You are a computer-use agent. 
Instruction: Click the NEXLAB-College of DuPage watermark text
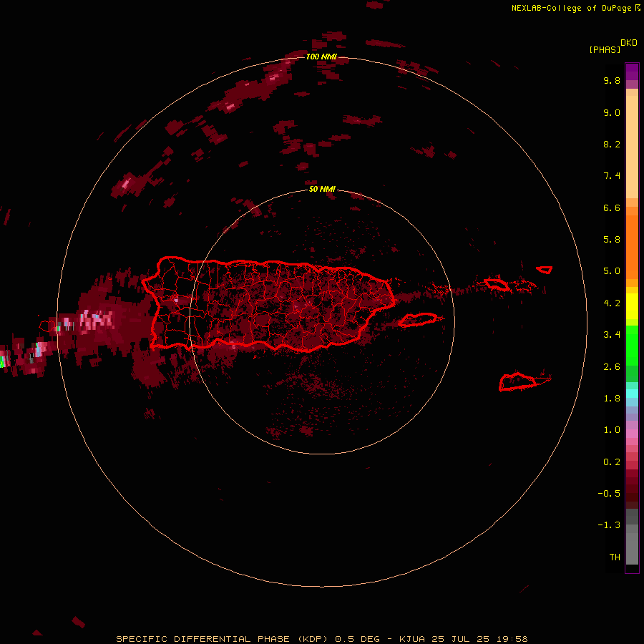(575, 8)
